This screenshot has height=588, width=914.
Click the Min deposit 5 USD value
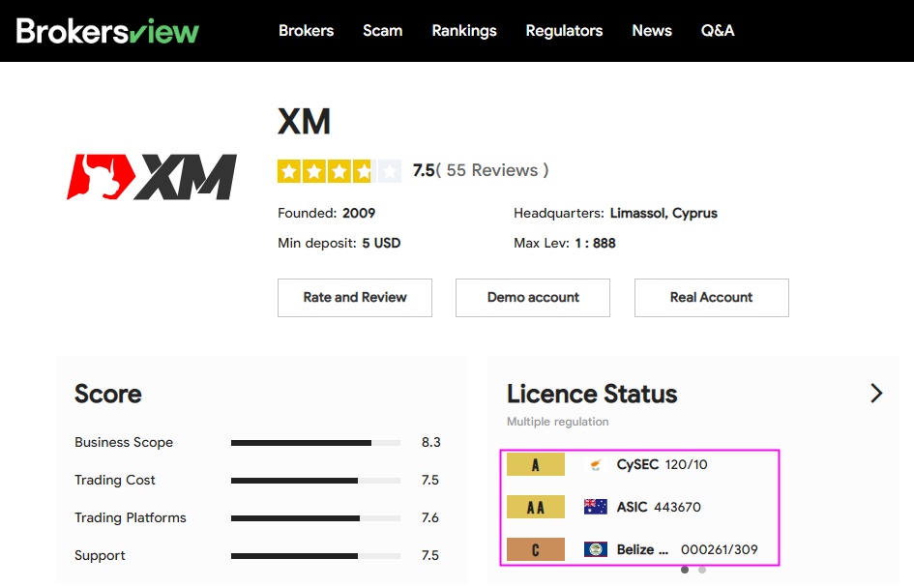coord(381,243)
